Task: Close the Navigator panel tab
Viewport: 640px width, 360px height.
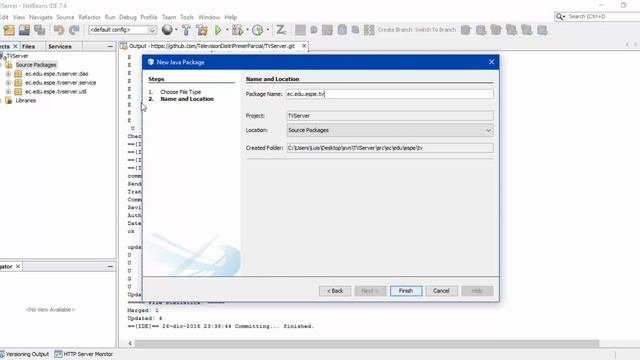Action: [18, 267]
